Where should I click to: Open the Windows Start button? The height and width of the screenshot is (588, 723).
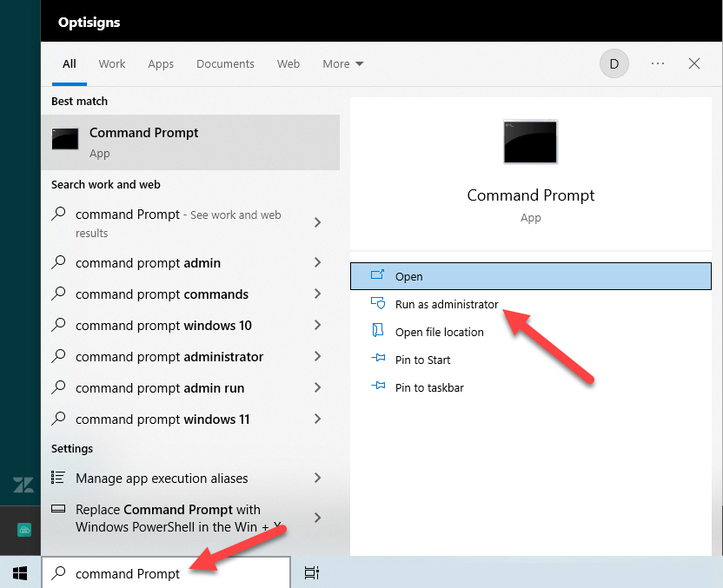[x=20, y=572]
